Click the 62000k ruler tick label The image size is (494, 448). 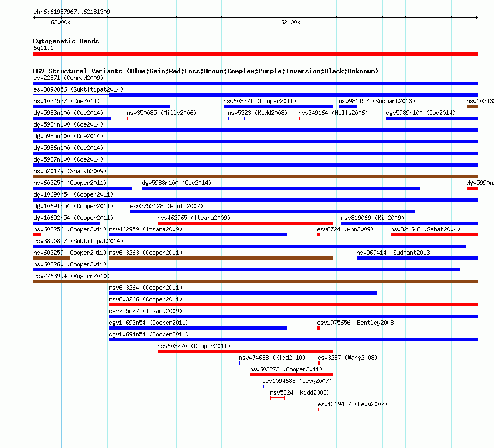[61, 23]
